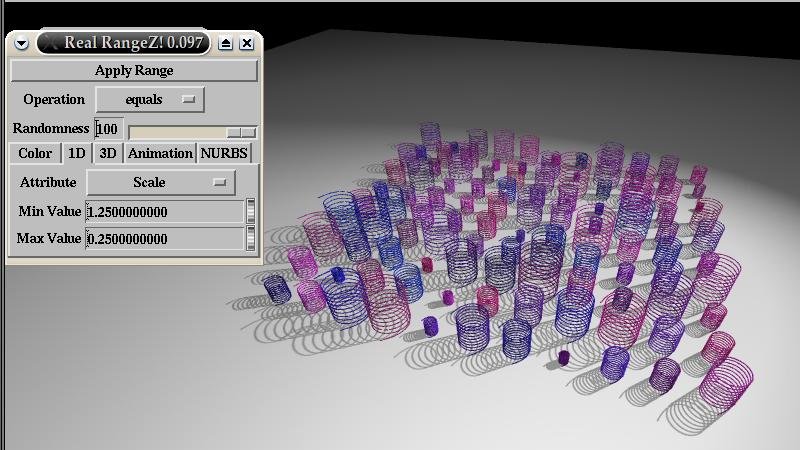This screenshot has height=450, width=800.
Task: Click the Max Value input field
Action: [165, 238]
